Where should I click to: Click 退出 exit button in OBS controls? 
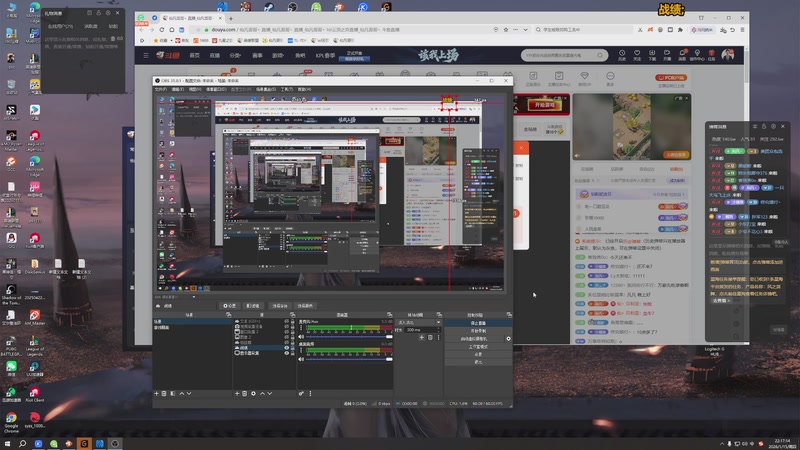478,362
